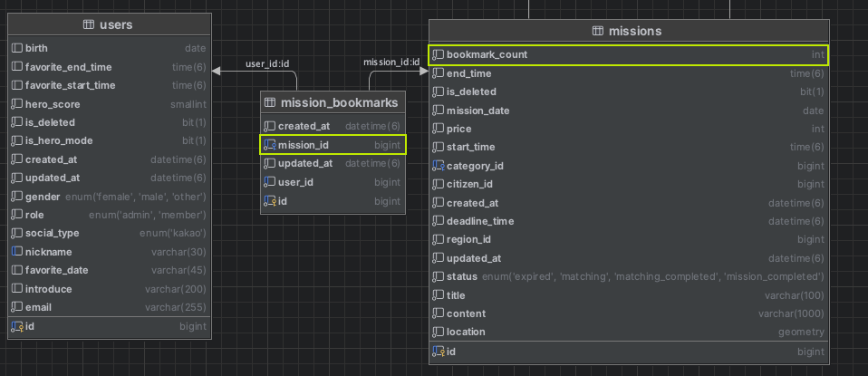Click key icon of mission_bookmarks id column
This screenshot has width=868, height=376.
coord(270,201)
